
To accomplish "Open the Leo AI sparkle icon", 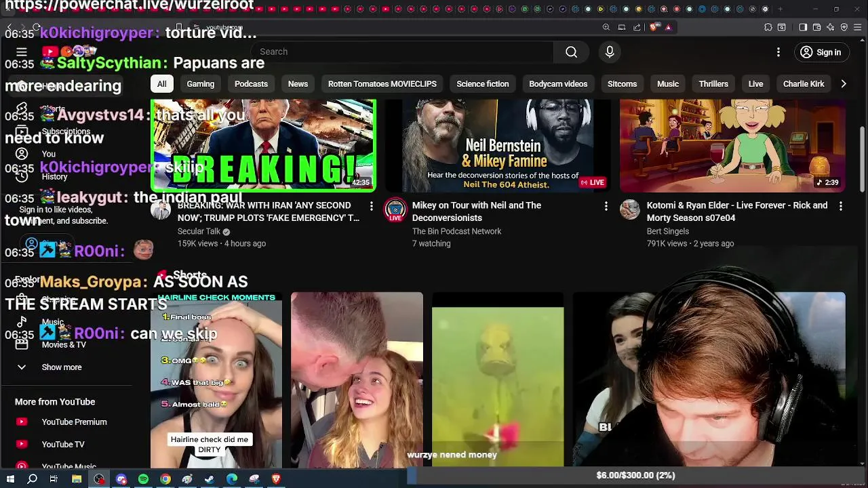I will coord(830,27).
